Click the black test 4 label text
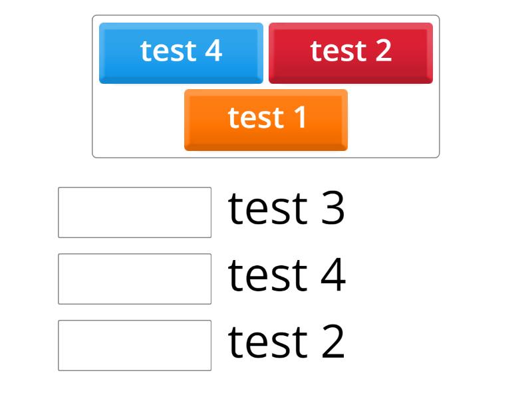 click(x=287, y=275)
